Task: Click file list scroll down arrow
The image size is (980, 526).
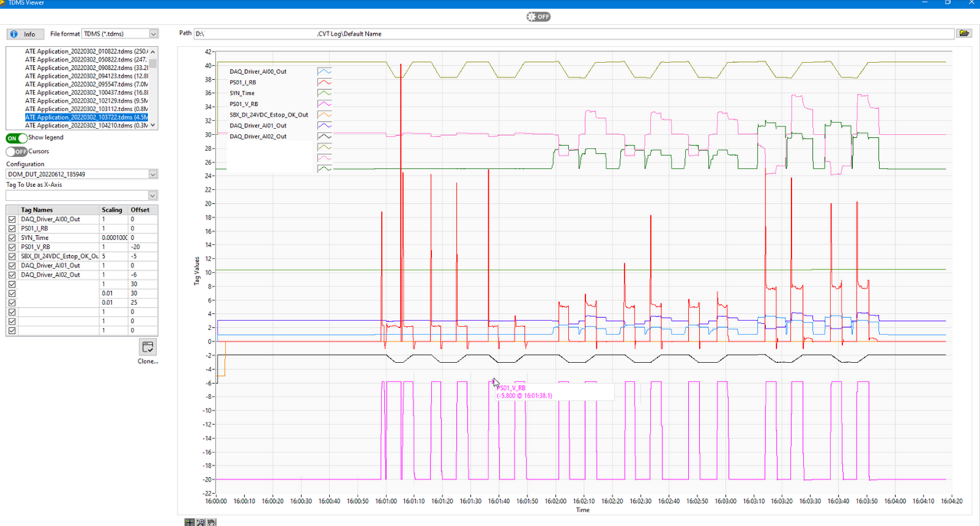Action: coord(153,126)
